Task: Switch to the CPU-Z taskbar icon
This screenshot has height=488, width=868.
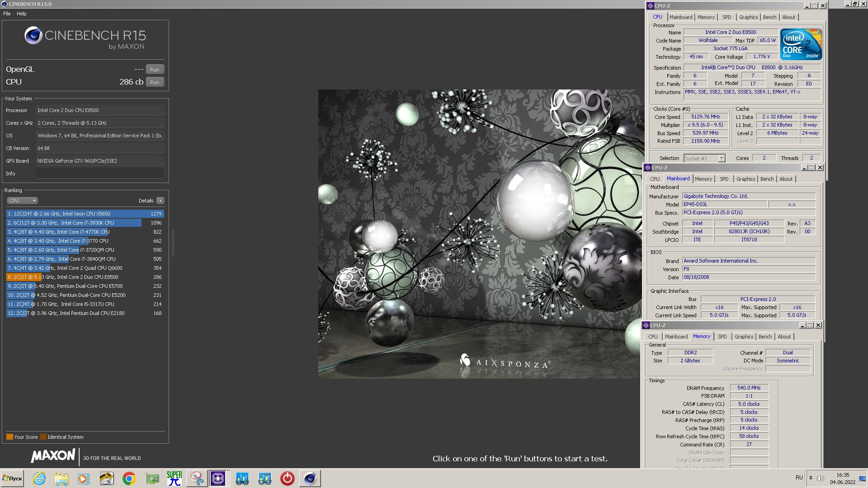Action: [x=218, y=479]
